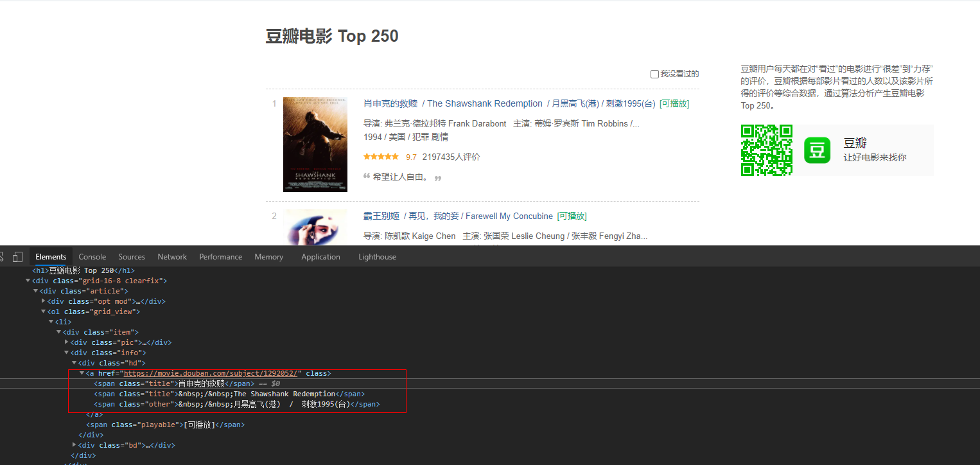The height and width of the screenshot is (465, 980).
Task: Collapse the ol class="grid_view" node
Action: [43, 311]
